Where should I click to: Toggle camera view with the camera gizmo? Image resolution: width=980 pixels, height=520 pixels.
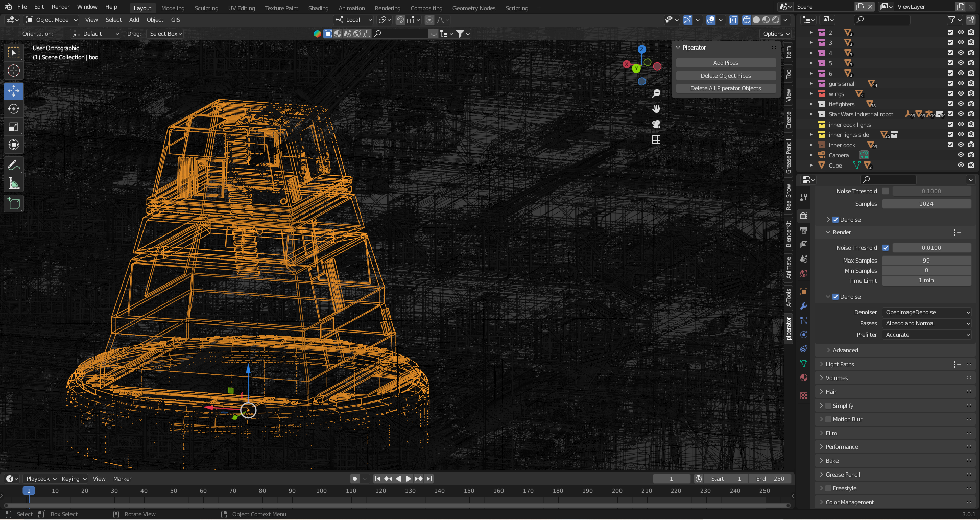pos(656,124)
